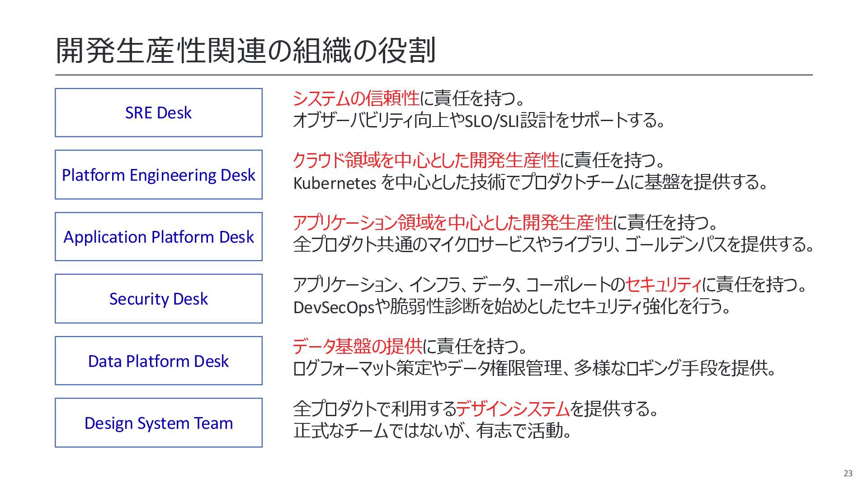The image size is (868, 488).
Task: Click the line mentioning SLO/SLI設計
Action: [479, 120]
